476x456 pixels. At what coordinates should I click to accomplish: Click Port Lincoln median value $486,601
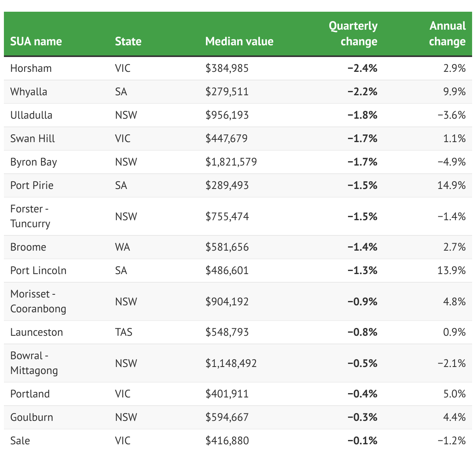227,271
